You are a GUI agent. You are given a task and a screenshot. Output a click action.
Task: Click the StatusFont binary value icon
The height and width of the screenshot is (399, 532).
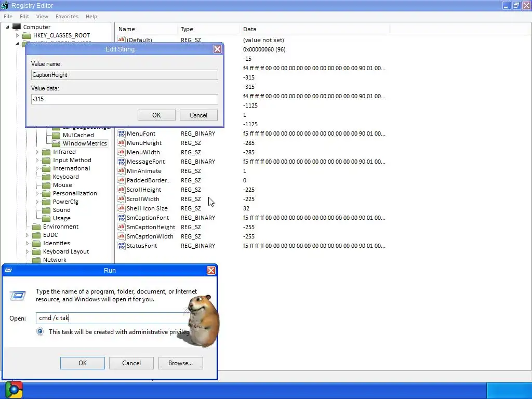122,246
